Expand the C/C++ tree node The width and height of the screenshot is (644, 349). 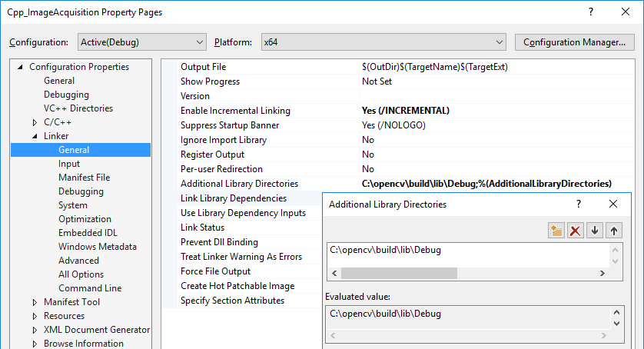pos(35,123)
